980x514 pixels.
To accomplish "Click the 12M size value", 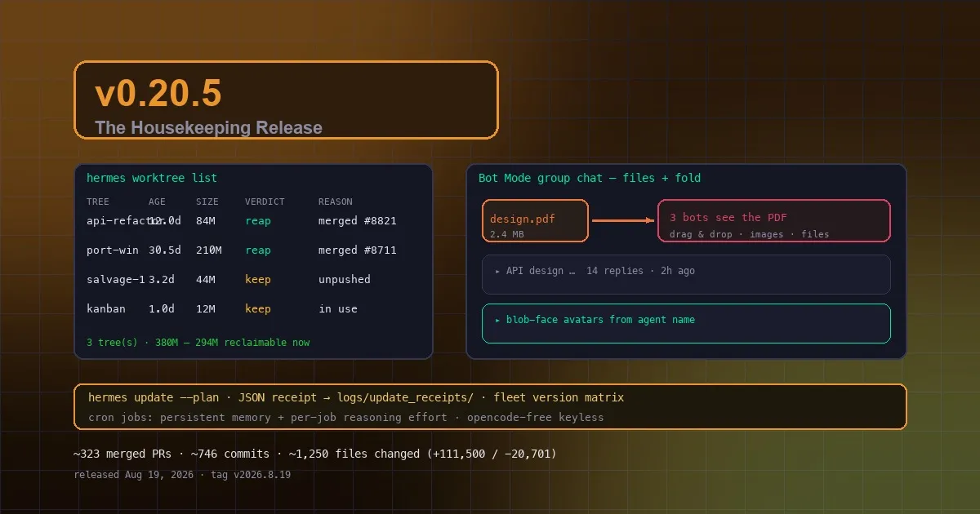I will pos(206,309).
